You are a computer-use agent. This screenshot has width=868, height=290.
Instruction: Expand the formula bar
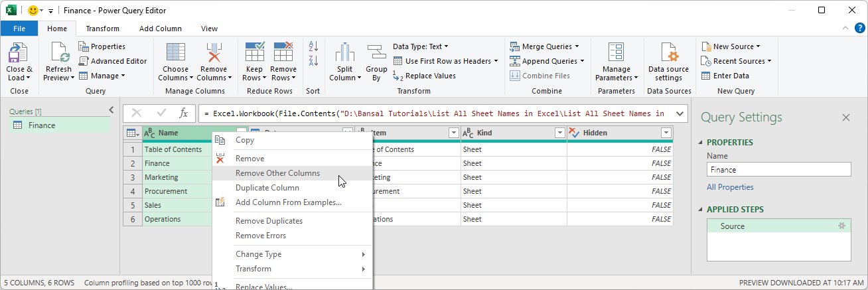tap(680, 113)
